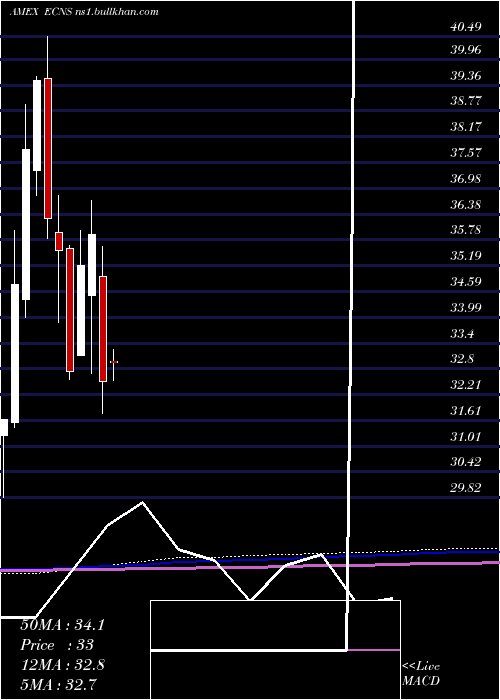The width and height of the screenshot is (500, 700).
Task: Click the 33.4 price label
Action: point(462,333)
